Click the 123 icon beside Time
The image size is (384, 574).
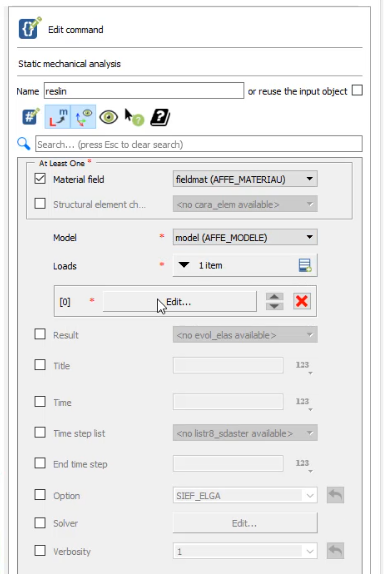[x=303, y=403]
